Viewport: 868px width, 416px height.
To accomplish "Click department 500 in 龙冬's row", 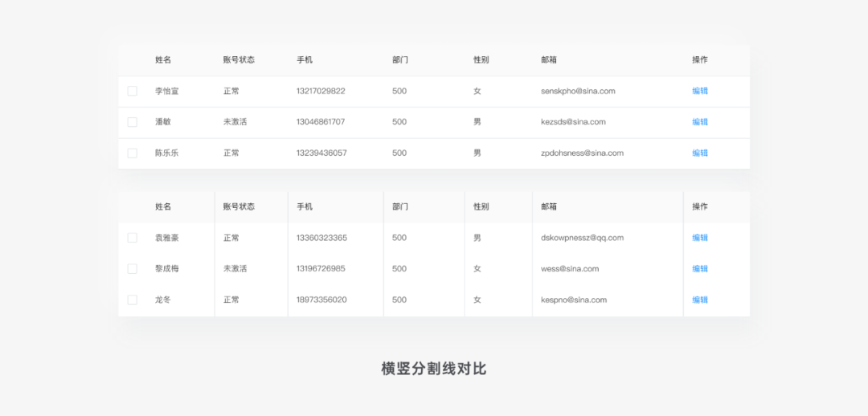I will (399, 300).
